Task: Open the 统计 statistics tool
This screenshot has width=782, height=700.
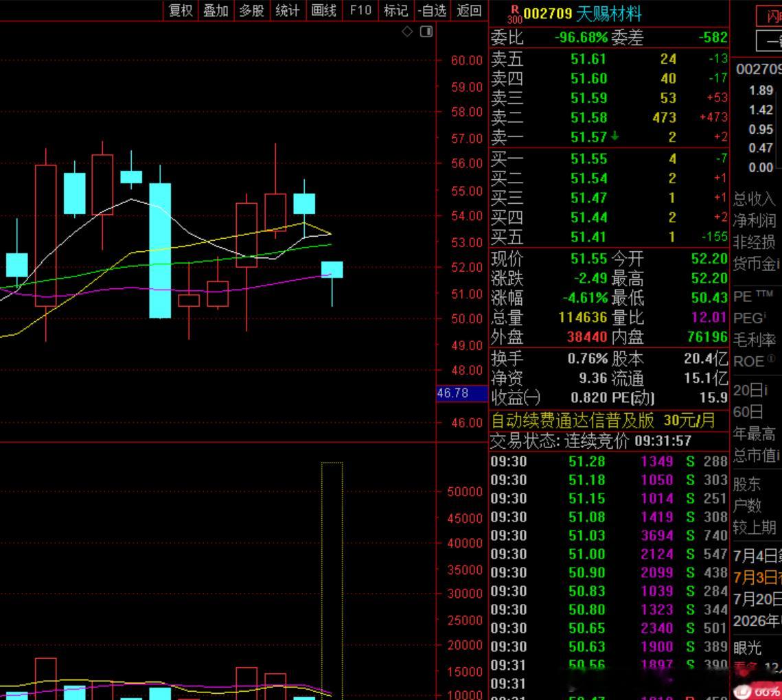Action: 288,10
